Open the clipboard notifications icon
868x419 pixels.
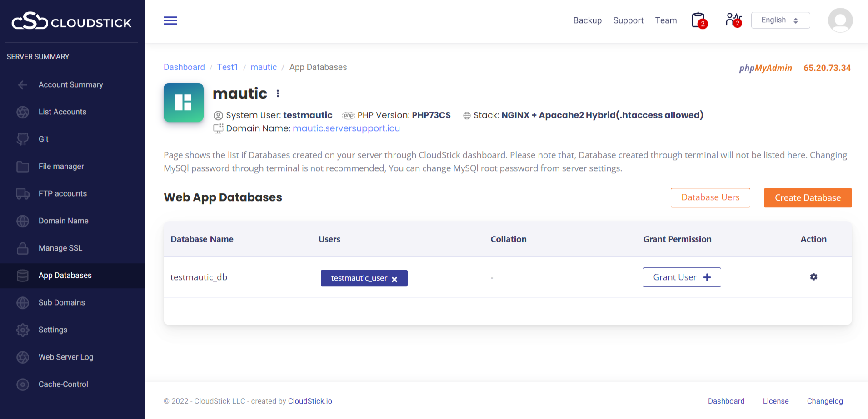(x=698, y=20)
